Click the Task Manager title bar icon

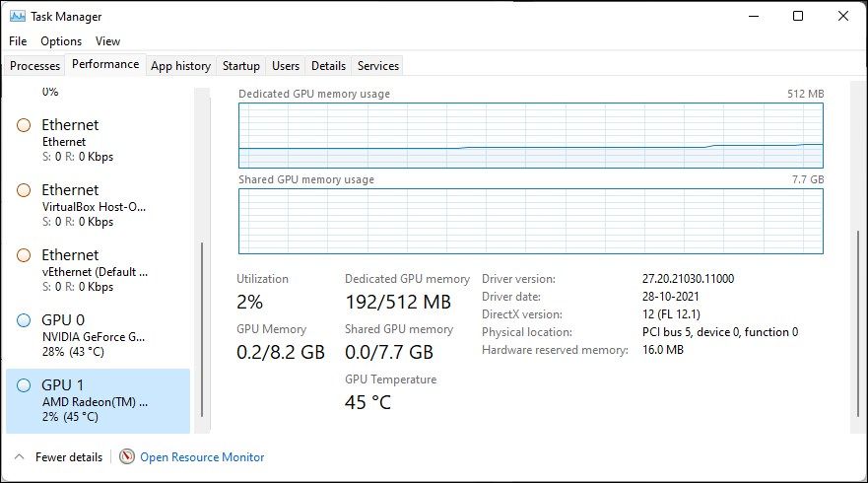18,17
